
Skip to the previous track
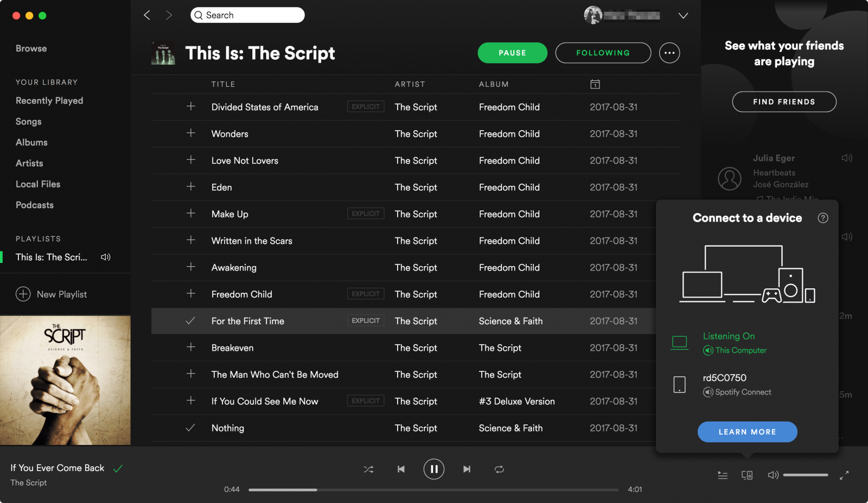click(401, 469)
